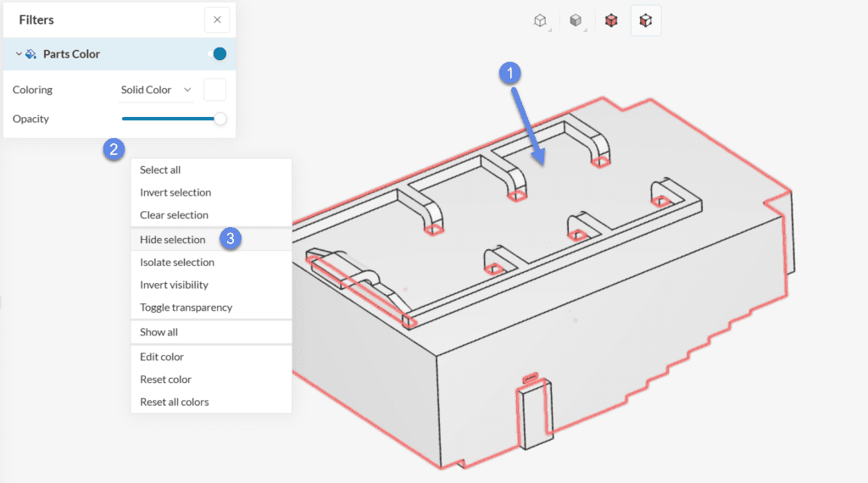Select Hide selection from the menu

click(173, 240)
